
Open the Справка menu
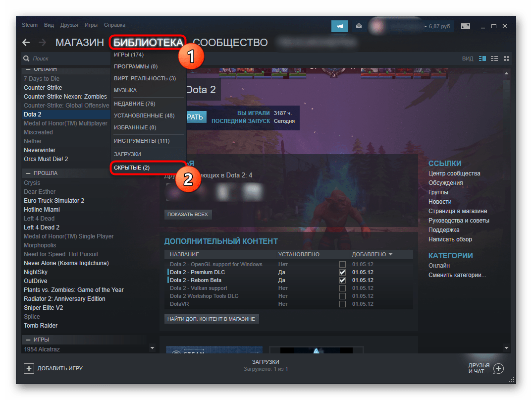click(x=115, y=25)
